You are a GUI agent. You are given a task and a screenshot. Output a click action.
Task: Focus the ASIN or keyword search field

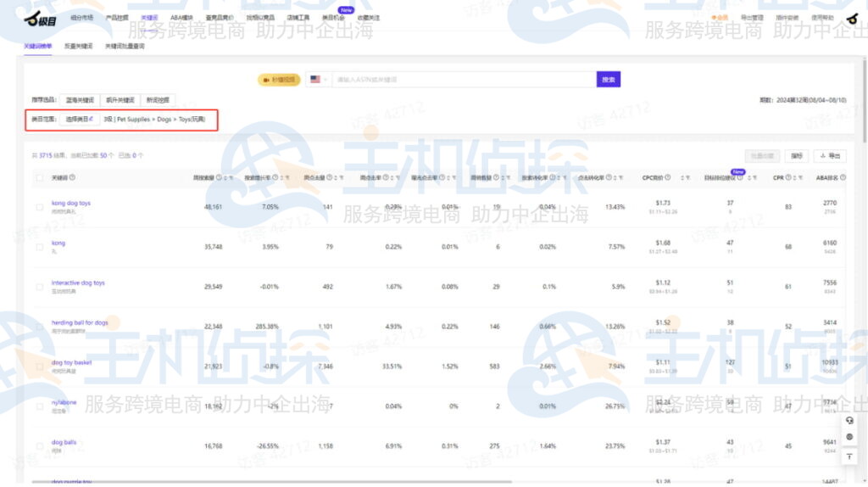point(464,80)
